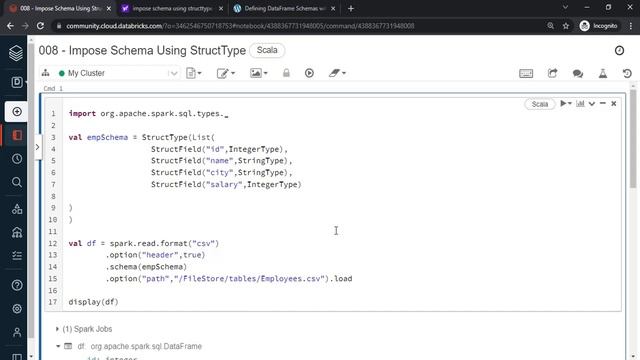640x360 pixels.
Task: Open the user account icon in sidebar
Action: (x=17, y=332)
